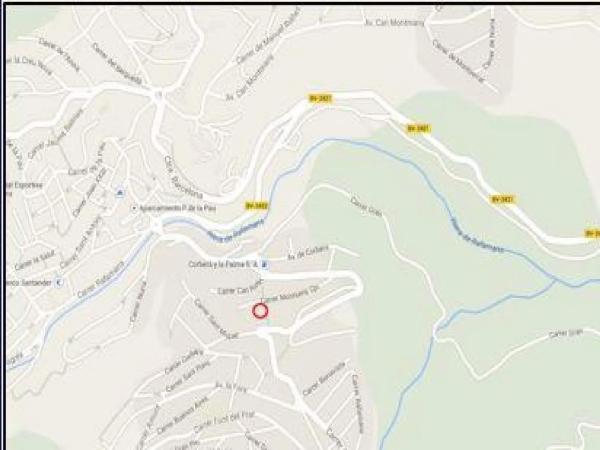Select the Carrer Jaume Balmes label
600x450 pixels.
coord(55,134)
